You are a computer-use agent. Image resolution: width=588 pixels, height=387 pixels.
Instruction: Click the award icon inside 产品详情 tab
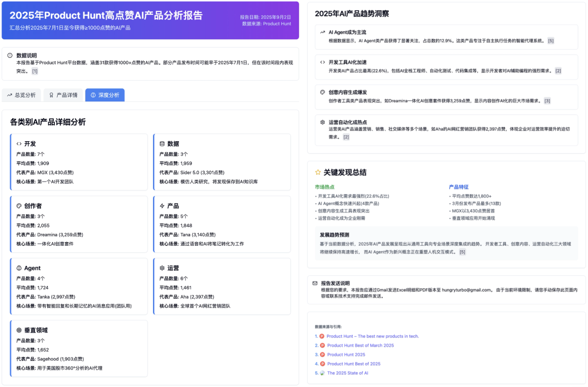(51, 95)
